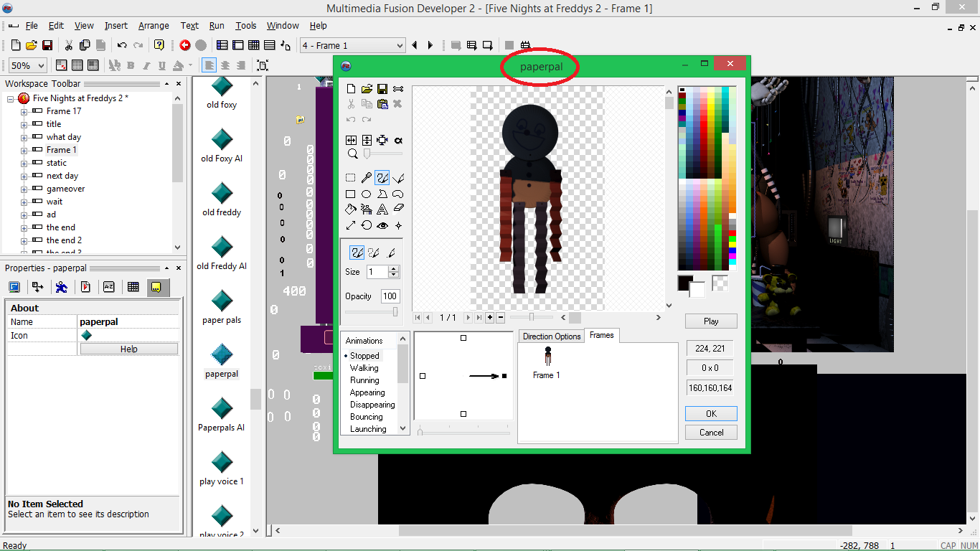Click the Flip Vertically icon

point(367,141)
